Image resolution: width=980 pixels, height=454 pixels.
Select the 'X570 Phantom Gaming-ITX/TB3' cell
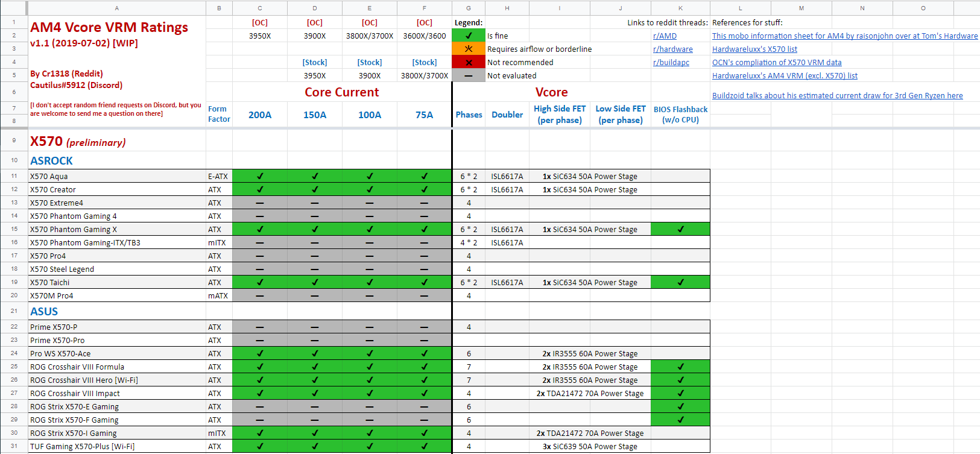click(x=117, y=242)
